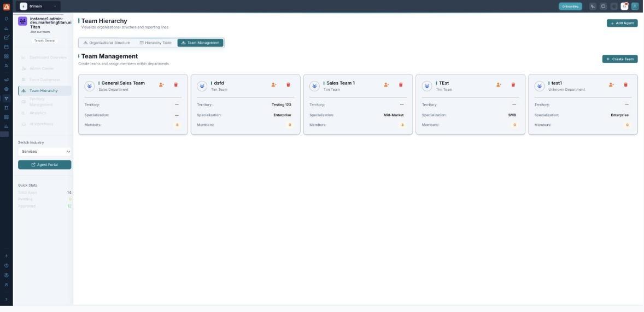Viewport: 644px width, 312px height.
Task: Open the 61main workspace selector dropdown
Action: [x=39, y=6]
